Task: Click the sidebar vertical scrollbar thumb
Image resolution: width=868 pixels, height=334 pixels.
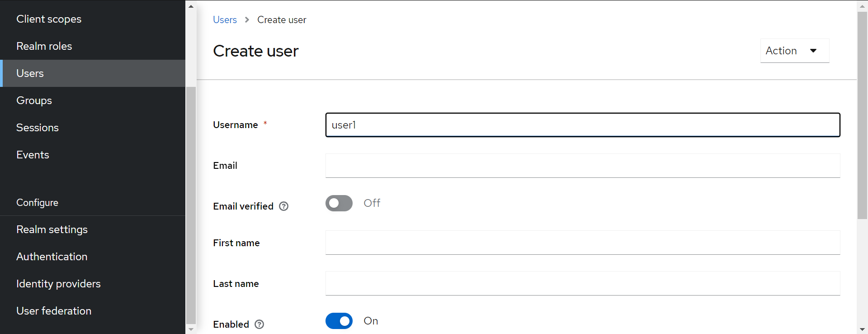Action: tap(191, 205)
